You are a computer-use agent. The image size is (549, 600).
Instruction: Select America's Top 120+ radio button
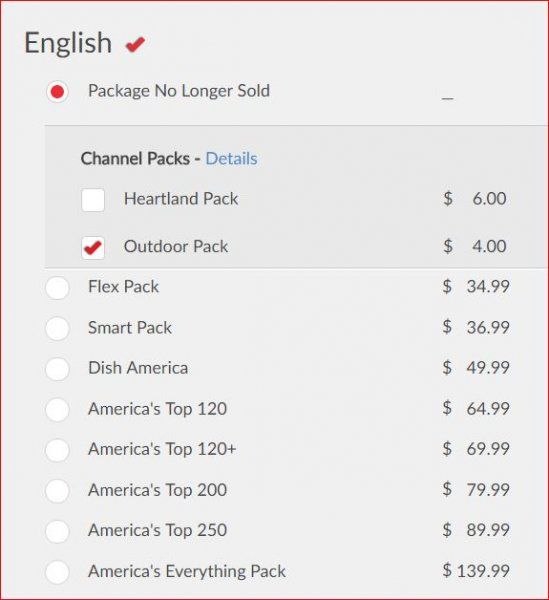(x=57, y=450)
